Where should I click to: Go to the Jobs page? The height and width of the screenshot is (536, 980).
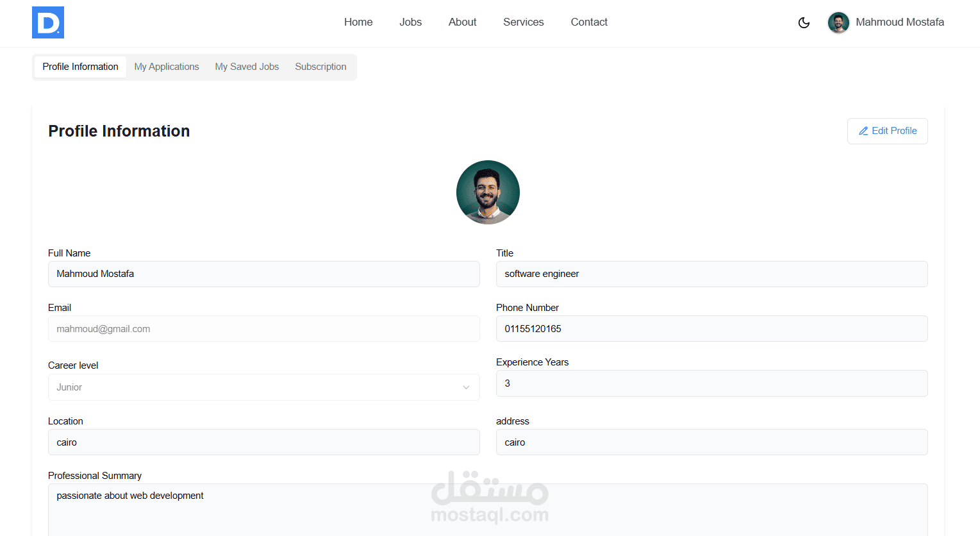tap(410, 22)
